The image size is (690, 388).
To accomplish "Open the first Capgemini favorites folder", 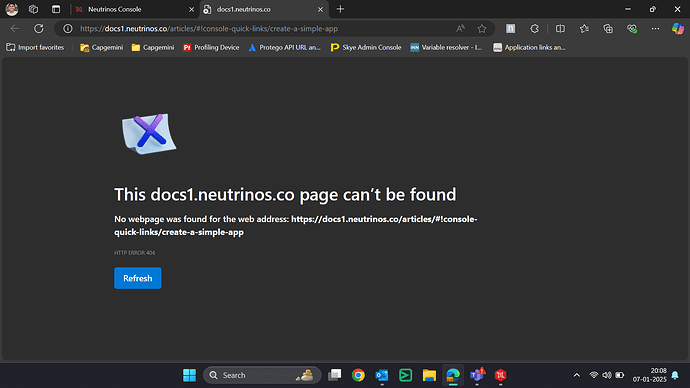I will 102,47.
